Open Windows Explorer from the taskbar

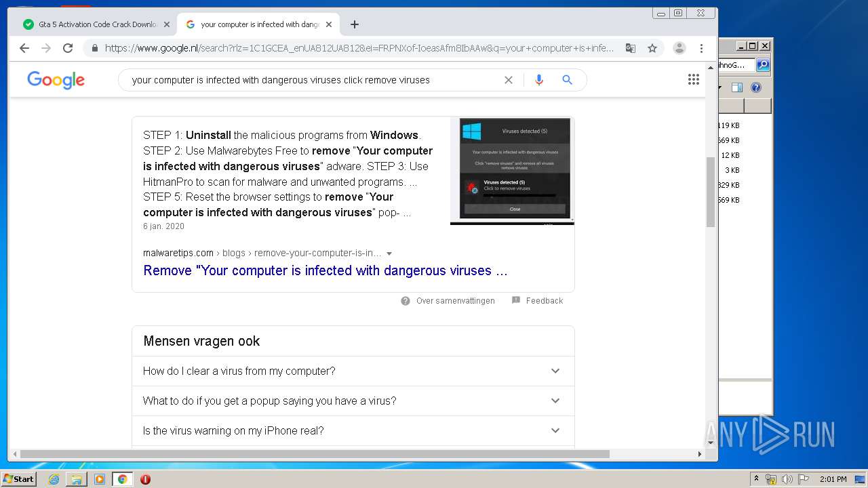(x=77, y=479)
